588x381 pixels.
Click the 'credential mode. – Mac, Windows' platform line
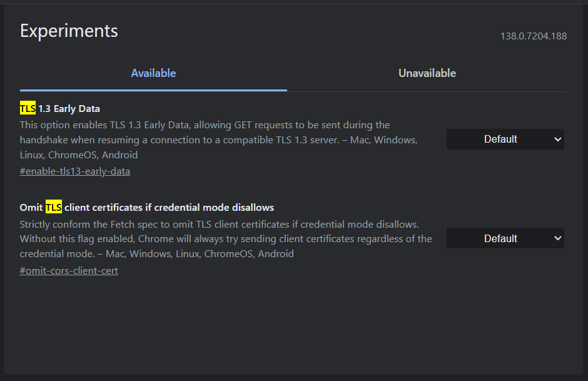156,254
